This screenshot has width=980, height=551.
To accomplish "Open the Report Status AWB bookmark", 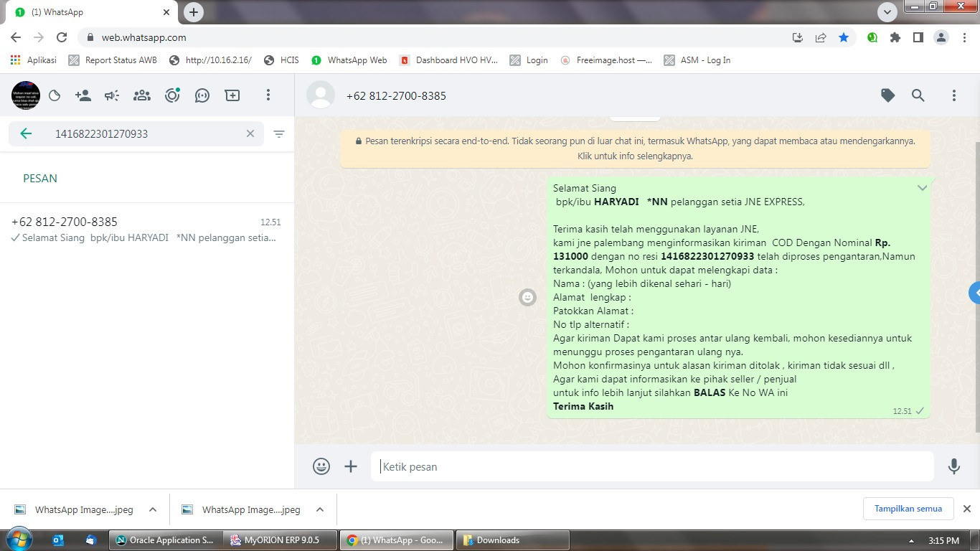I will tap(113, 60).
